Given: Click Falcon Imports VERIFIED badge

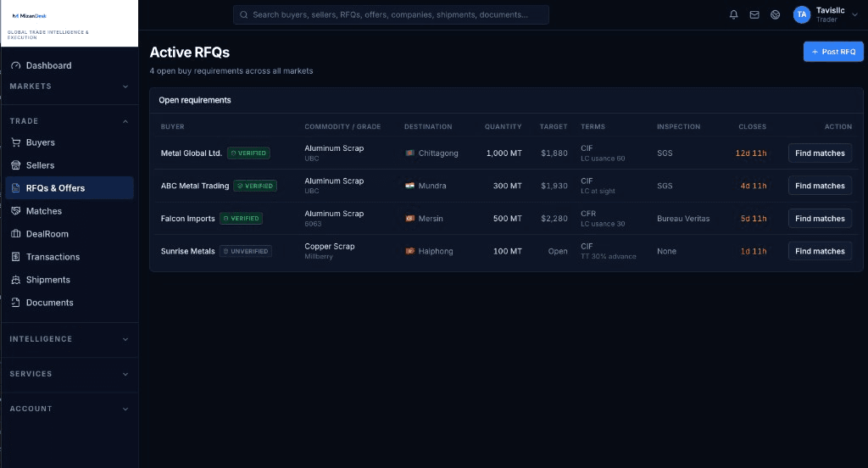Looking at the screenshot, I should click(x=241, y=218).
